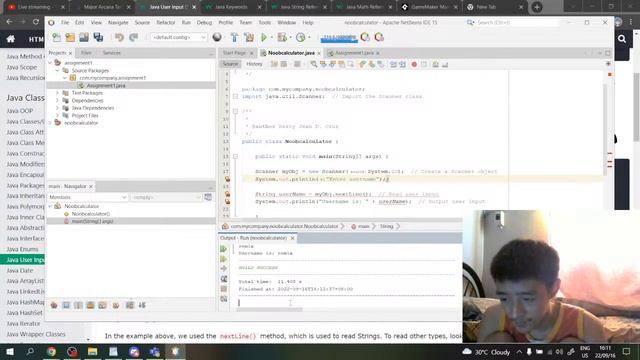This screenshot has width=640, height=360.
Task: Switch to the Start Page tab
Action: [234, 53]
